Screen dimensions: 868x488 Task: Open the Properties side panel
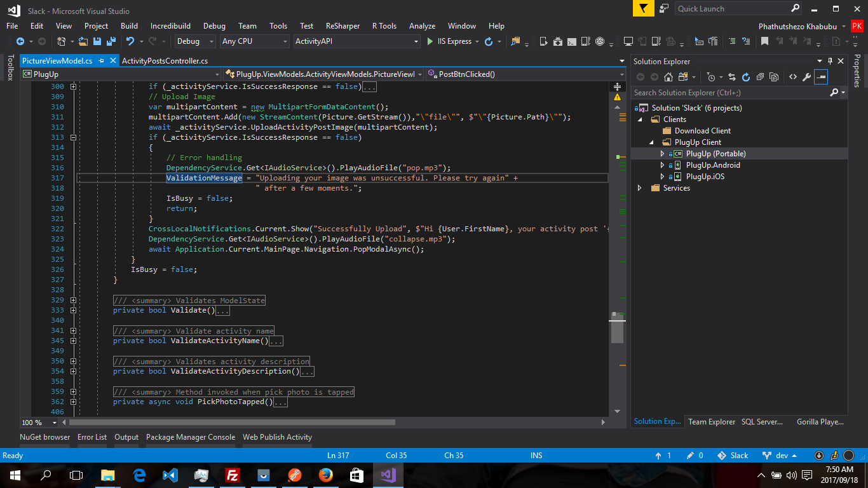pyautogui.click(x=857, y=71)
